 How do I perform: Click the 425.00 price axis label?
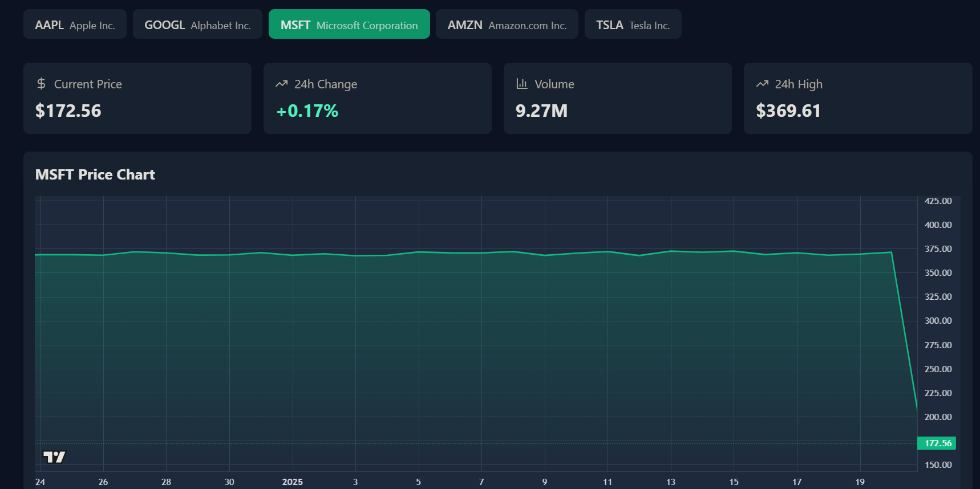click(x=938, y=201)
